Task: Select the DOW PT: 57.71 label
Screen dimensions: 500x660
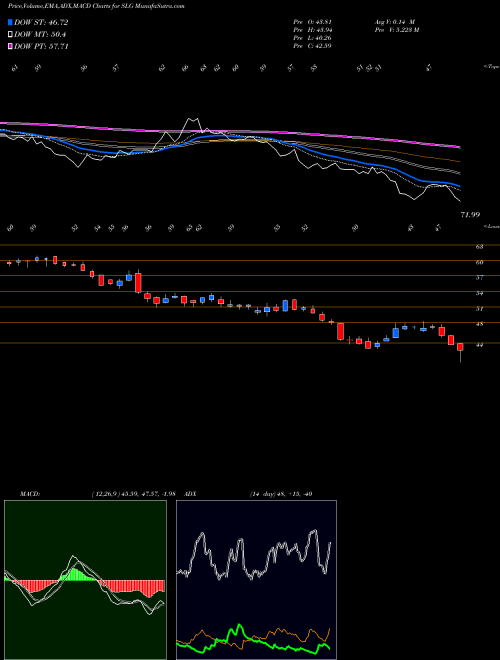Action: 41,46
